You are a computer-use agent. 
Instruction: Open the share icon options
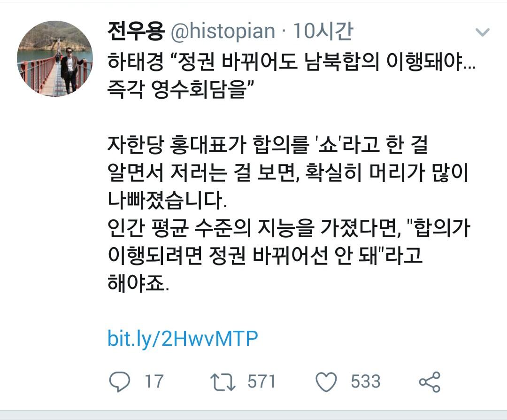430,382
